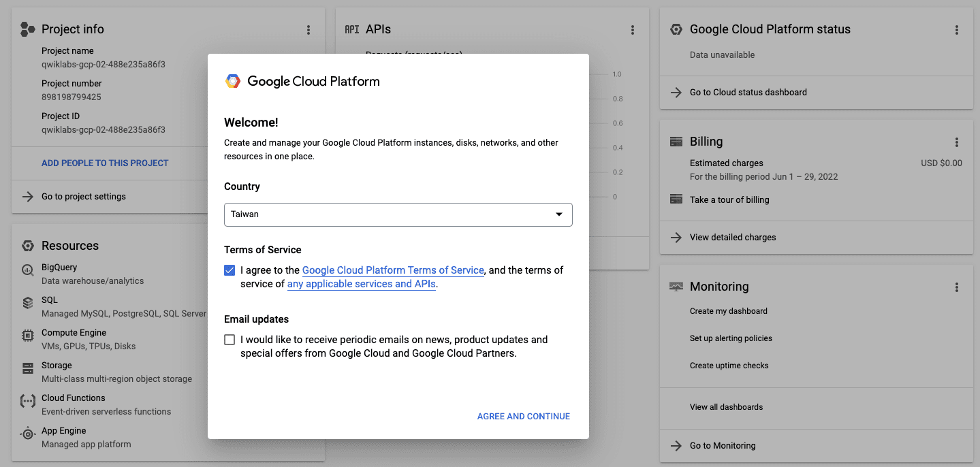This screenshot has width=980, height=467.
Task: Open Google Cloud Platform Terms of Service link
Action: (393, 270)
